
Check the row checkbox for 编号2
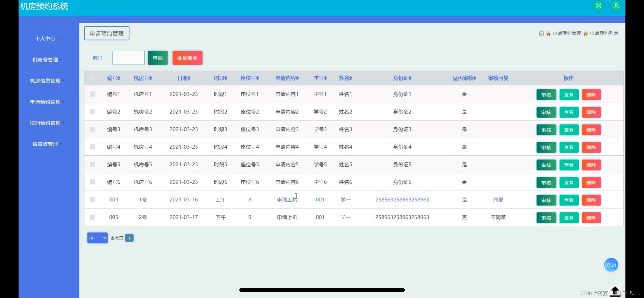pyautogui.click(x=93, y=112)
